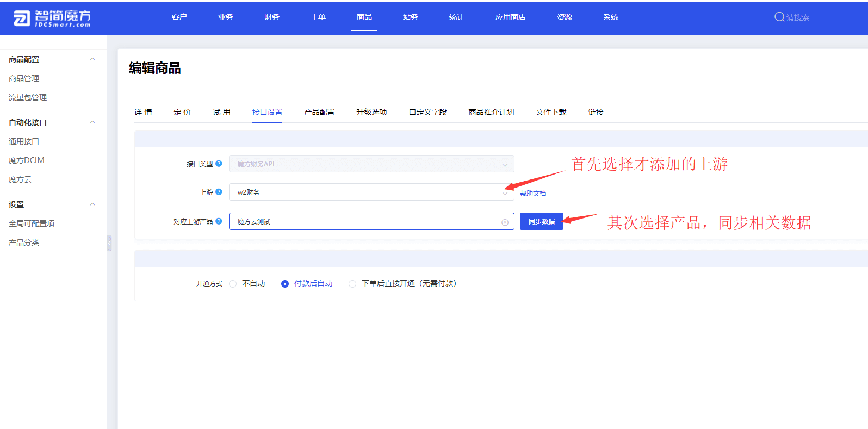868x429 pixels.
Task: Open the 帮助文档 link
Action: pos(533,194)
